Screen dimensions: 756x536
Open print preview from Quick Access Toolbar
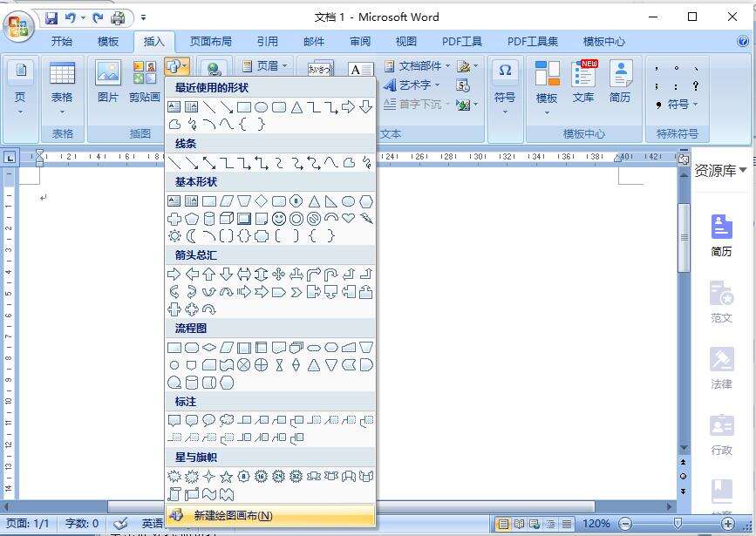click(x=118, y=18)
